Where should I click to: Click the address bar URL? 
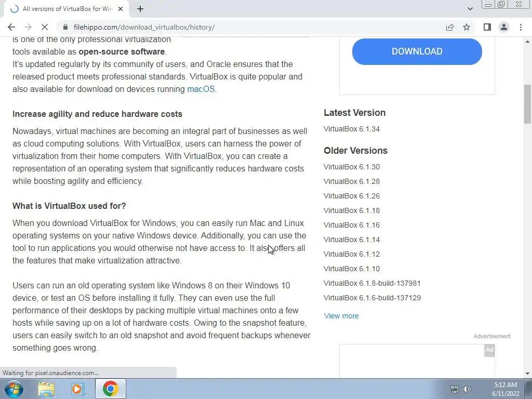point(144,27)
